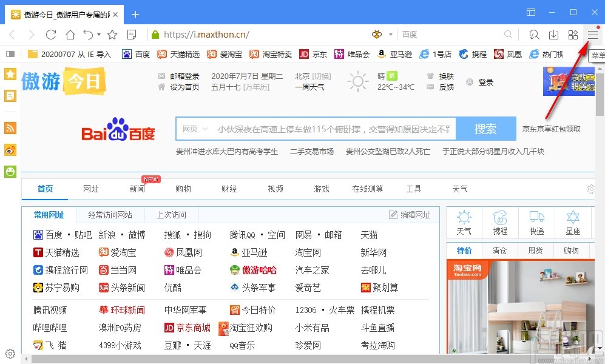Add page to favorites star icon
605x364 pixels.
tap(112, 35)
